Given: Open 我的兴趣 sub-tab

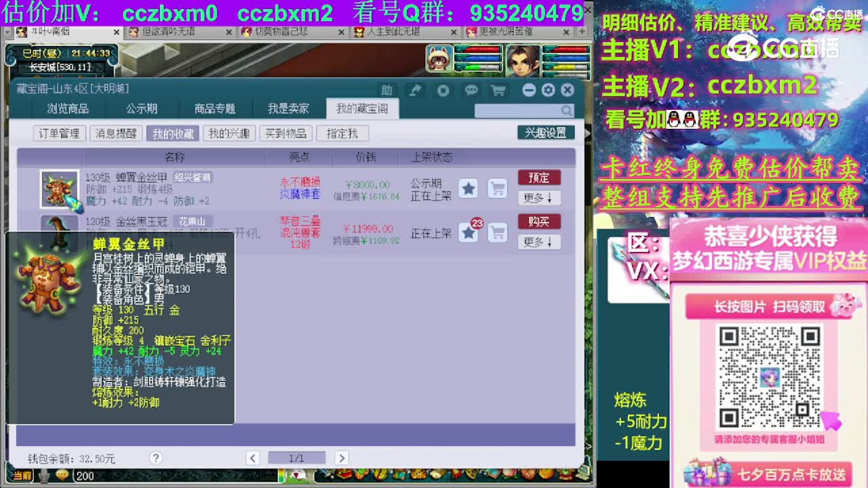Looking at the screenshot, I should coord(229,134).
